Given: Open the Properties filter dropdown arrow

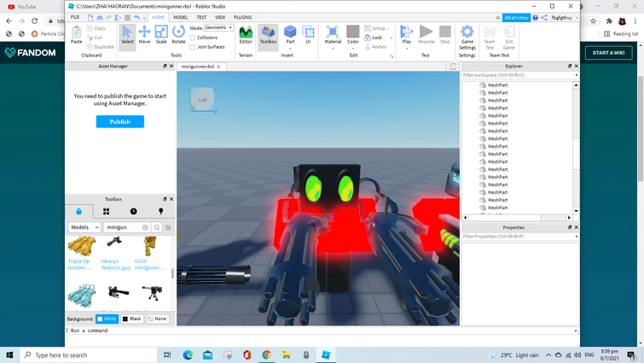Looking at the screenshot, I should [x=576, y=237].
